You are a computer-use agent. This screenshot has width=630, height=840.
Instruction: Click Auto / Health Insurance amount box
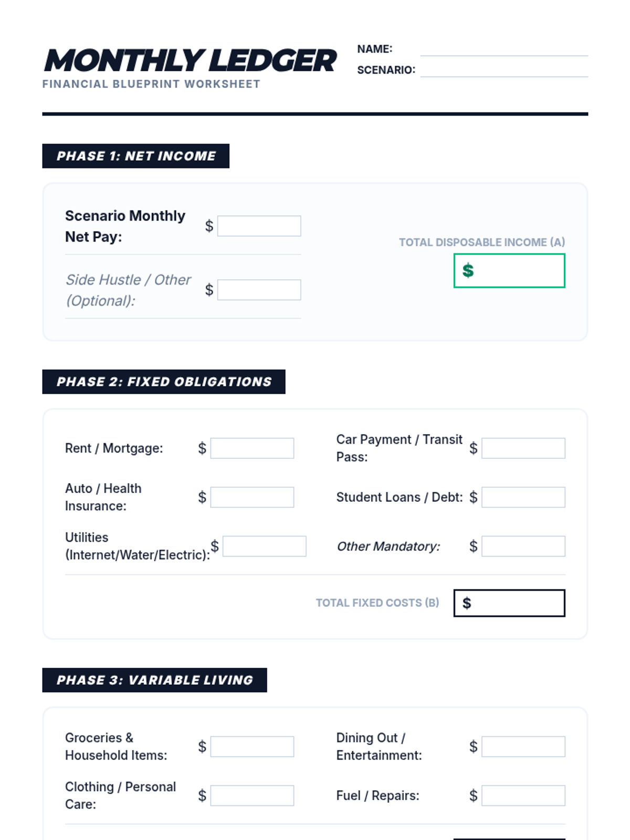[x=252, y=497]
